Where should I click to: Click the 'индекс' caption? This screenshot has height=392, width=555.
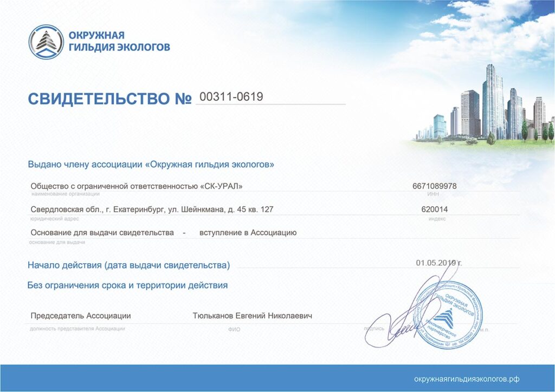pos(437,219)
